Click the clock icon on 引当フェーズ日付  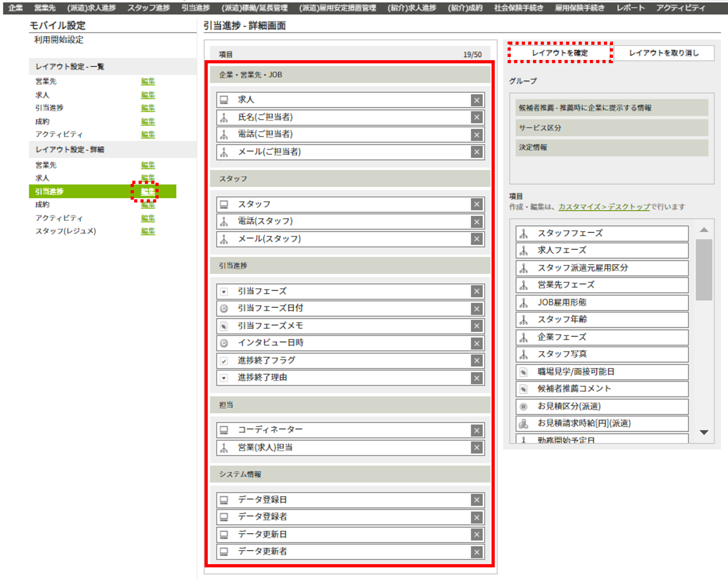click(x=224, y=309)
